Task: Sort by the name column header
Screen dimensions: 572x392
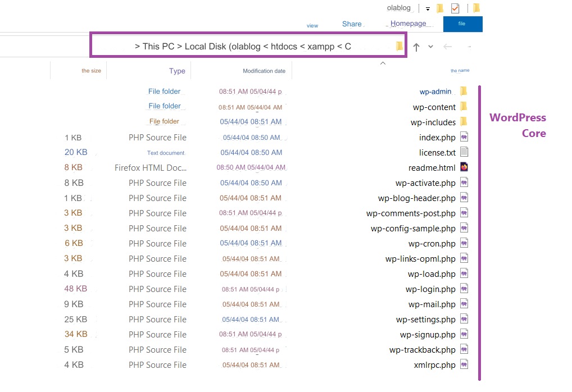Action: (x=460, y=70)
